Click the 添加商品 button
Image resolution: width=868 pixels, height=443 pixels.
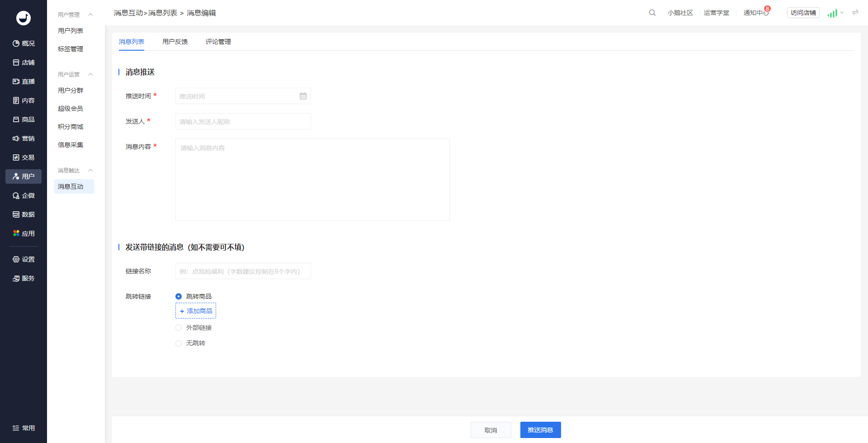click(196, 311)
